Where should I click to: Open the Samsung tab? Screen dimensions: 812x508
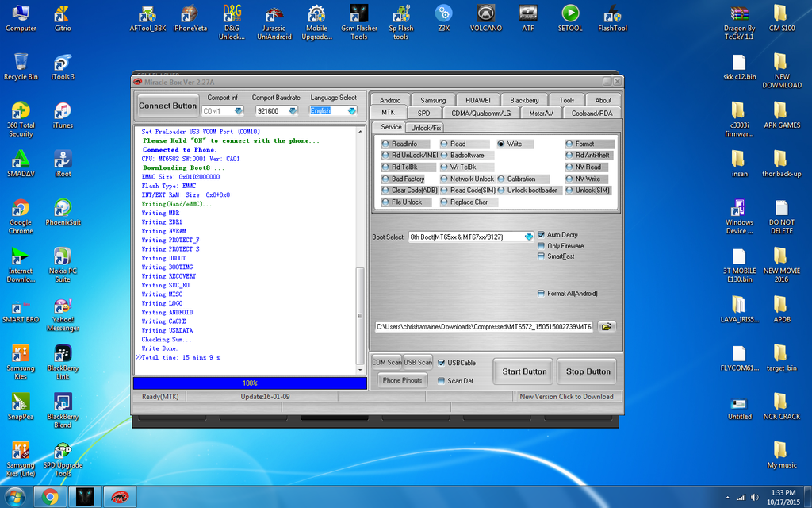tap(433, 100)
